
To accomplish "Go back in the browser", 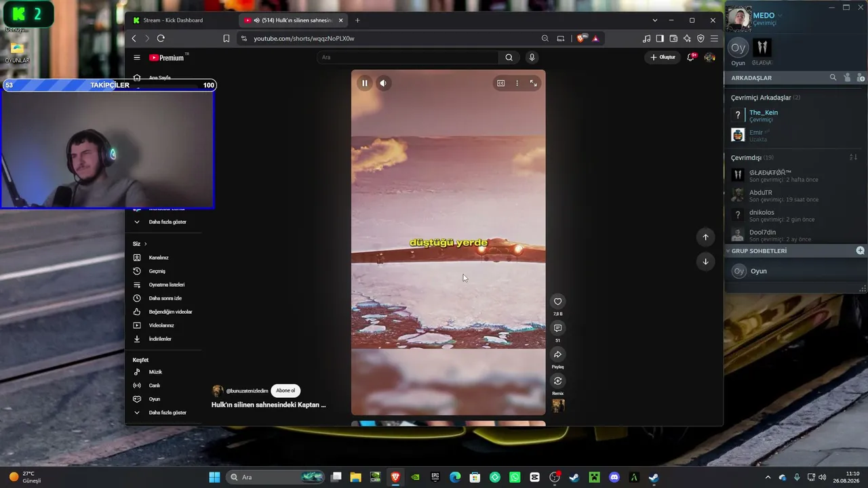I will pyautogui.click(x=134, y=39).
